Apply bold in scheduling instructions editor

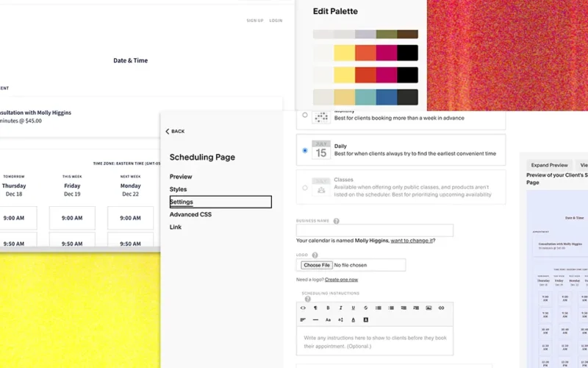328,308
